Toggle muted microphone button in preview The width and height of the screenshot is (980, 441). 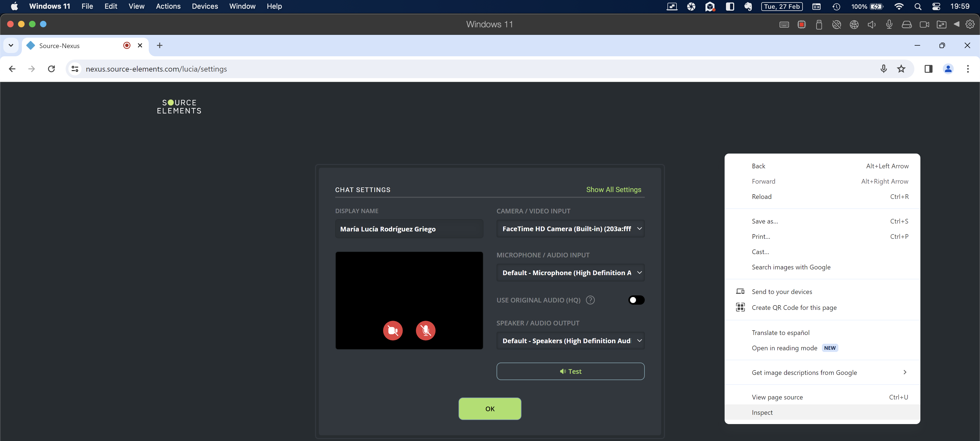pos(425,330)
